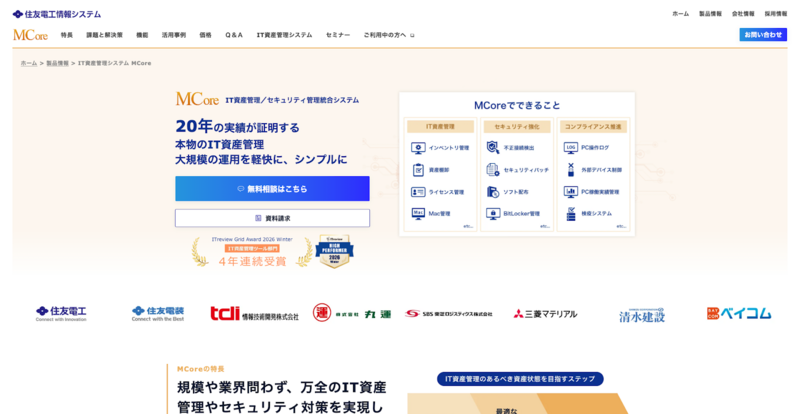
Task: Open 採用情報 in top header
Action: pos(776,14)
